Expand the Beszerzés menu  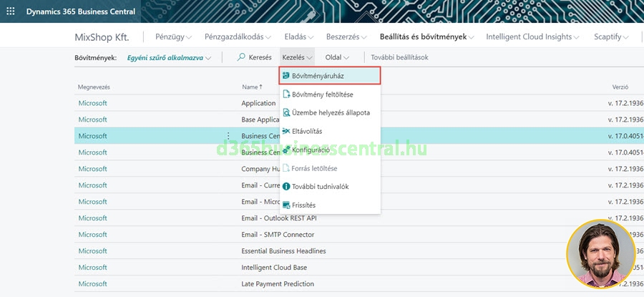(346, 37)
